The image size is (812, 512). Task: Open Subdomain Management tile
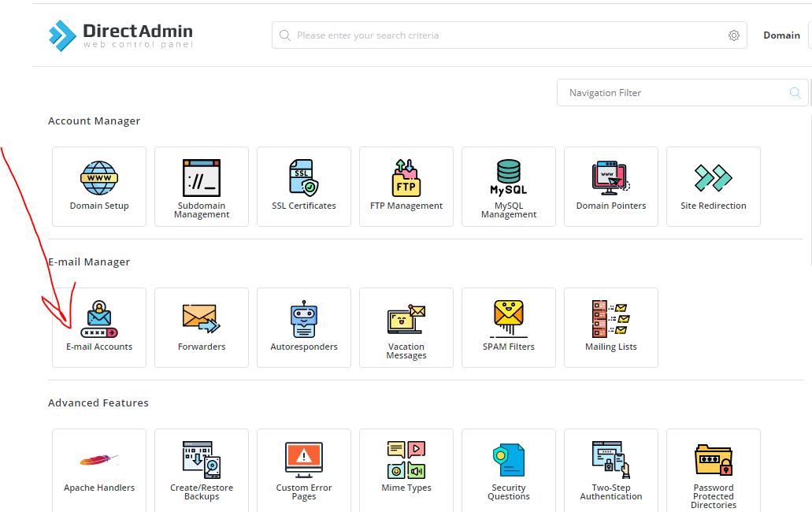pyautogui.click(x=202, y=179)
